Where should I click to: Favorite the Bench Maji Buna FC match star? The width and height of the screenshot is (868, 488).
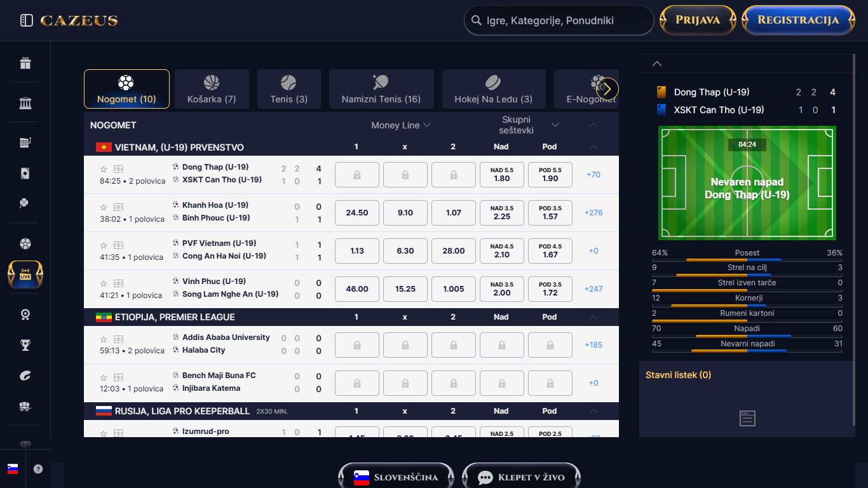tap(104, 377)
